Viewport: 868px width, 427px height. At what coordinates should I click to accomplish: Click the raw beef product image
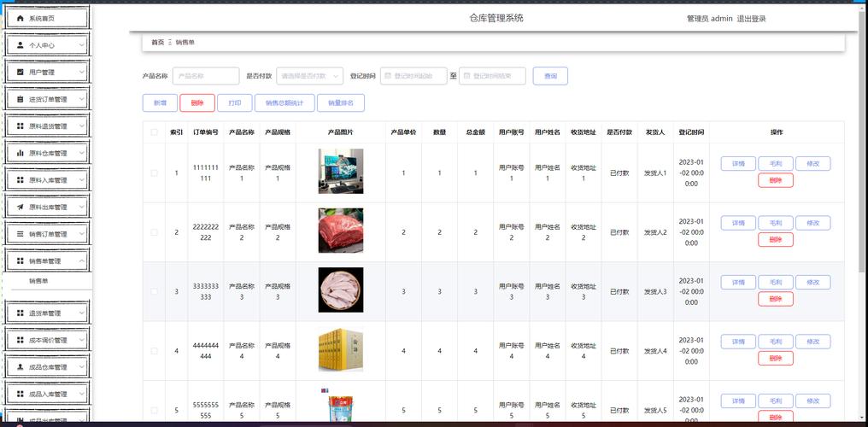coord(340,230)
